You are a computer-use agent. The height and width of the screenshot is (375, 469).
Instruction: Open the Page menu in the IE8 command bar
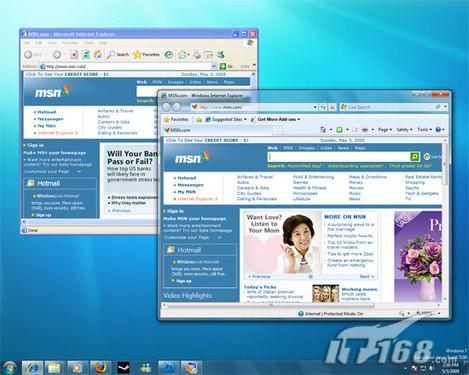pyautogui.click(x=385, y=129)
